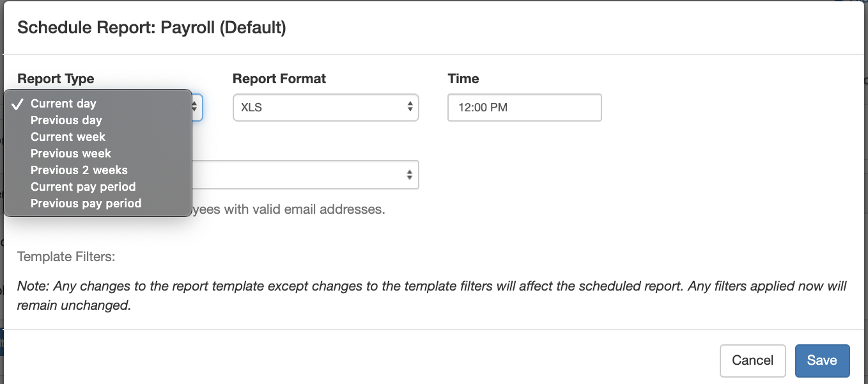Click Report Type dropdown arrow stepper
Screen dimensions: 868x384
coord(195,108)
